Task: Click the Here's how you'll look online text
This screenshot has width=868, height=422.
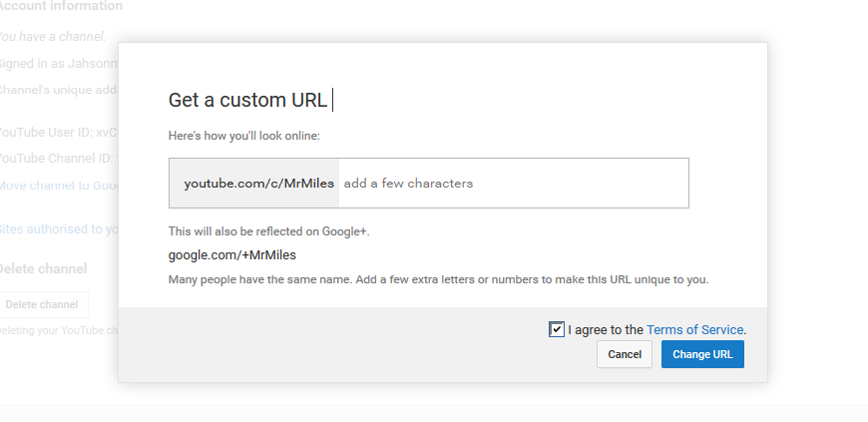Action: [x=244, y=136]
